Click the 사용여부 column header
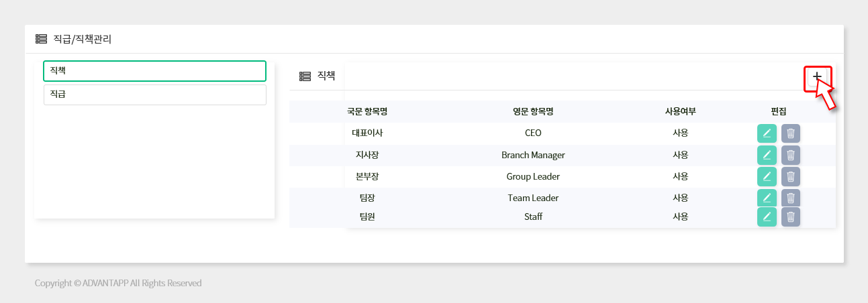Viewport: 868px width, 303px height. tap(680, 111)
